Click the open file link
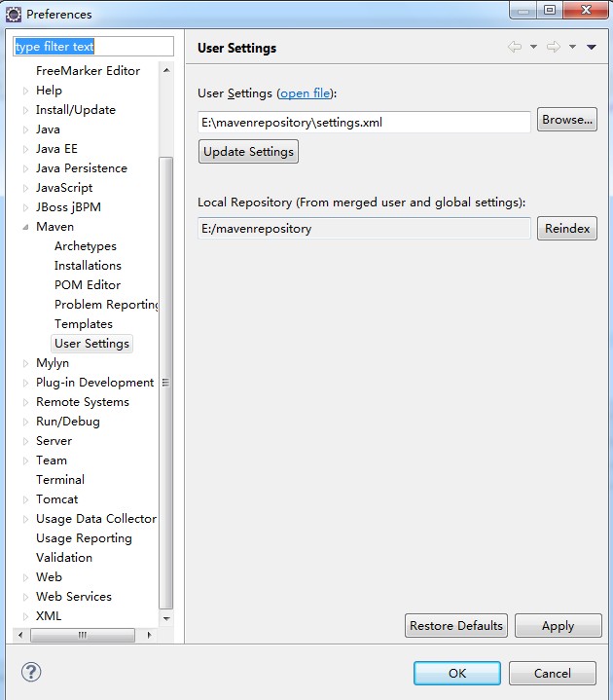Screen dimensions: 613x700 pos(306,93)
